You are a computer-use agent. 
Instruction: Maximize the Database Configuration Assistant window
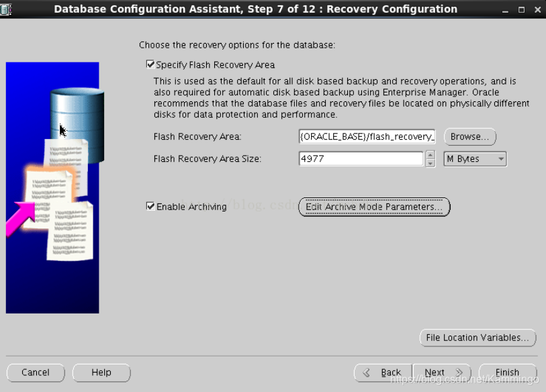coord(521,10)
